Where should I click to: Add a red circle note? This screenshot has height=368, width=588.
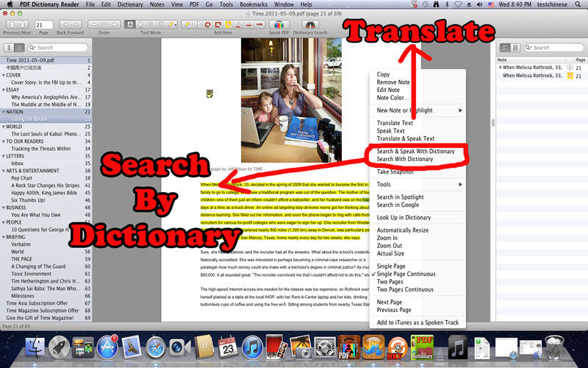click(x=207, y=25)
